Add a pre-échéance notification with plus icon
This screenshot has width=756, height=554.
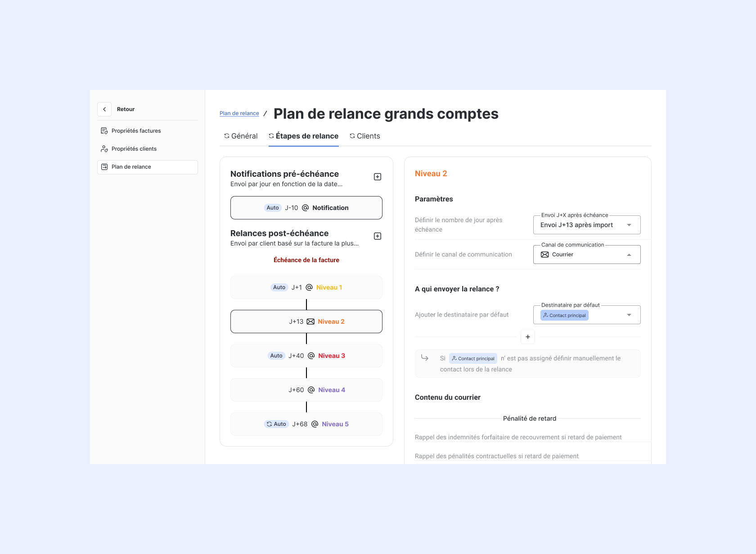378,177
